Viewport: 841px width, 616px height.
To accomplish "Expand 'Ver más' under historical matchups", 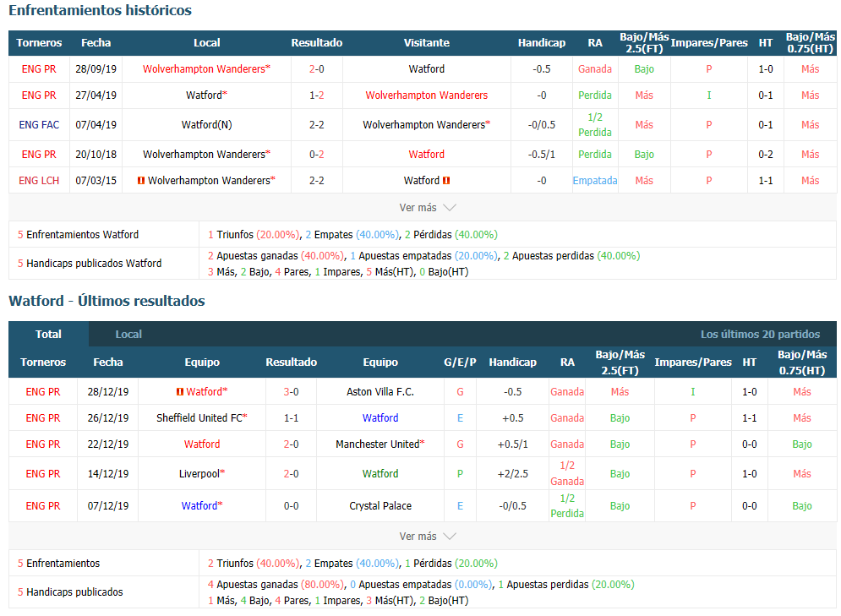I will 427,208.
